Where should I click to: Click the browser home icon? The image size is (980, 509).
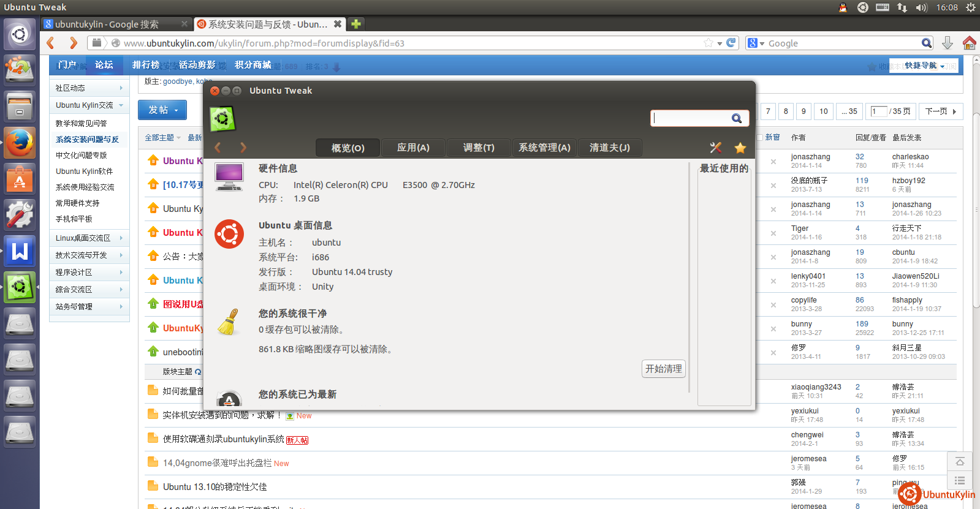point(969,43)
